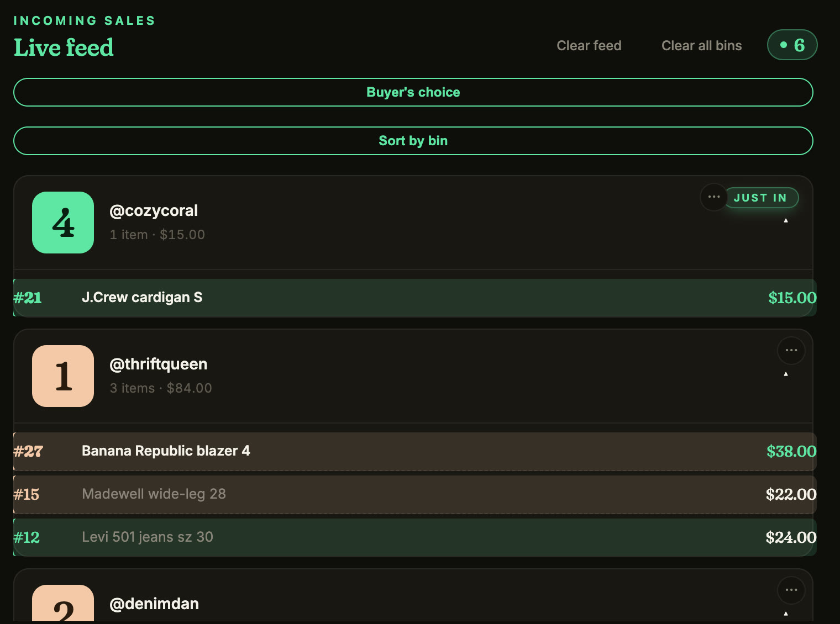Click the @cozycoral username
The image size is (840, 624).
[154, 210]
